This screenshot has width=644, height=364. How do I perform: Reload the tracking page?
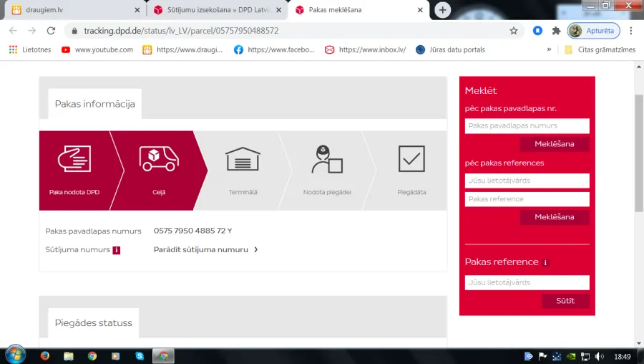point(51,31)
